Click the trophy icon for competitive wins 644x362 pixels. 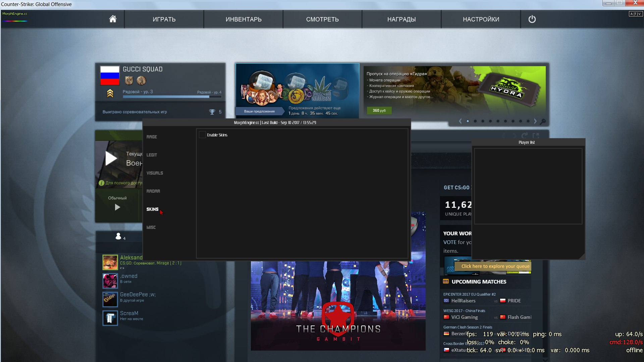tap(212, 112)
